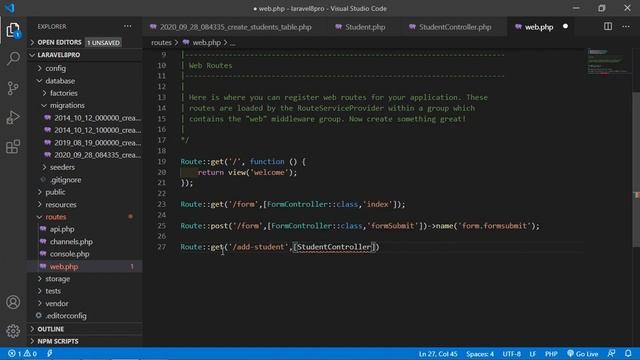The width and height of the screenshot is (640, 360).
Task: Collapse the routes folder
Action: click(56, 217)
